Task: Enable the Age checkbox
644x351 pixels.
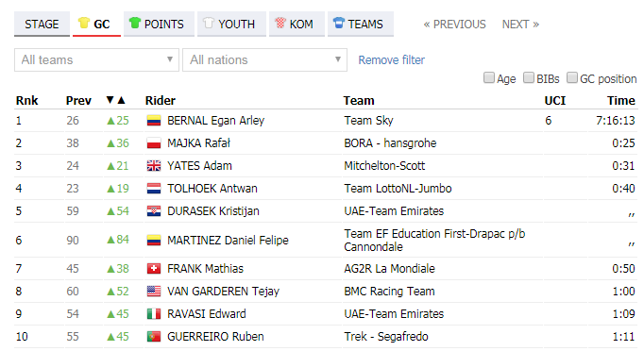Action: click(x=489, y=77)
